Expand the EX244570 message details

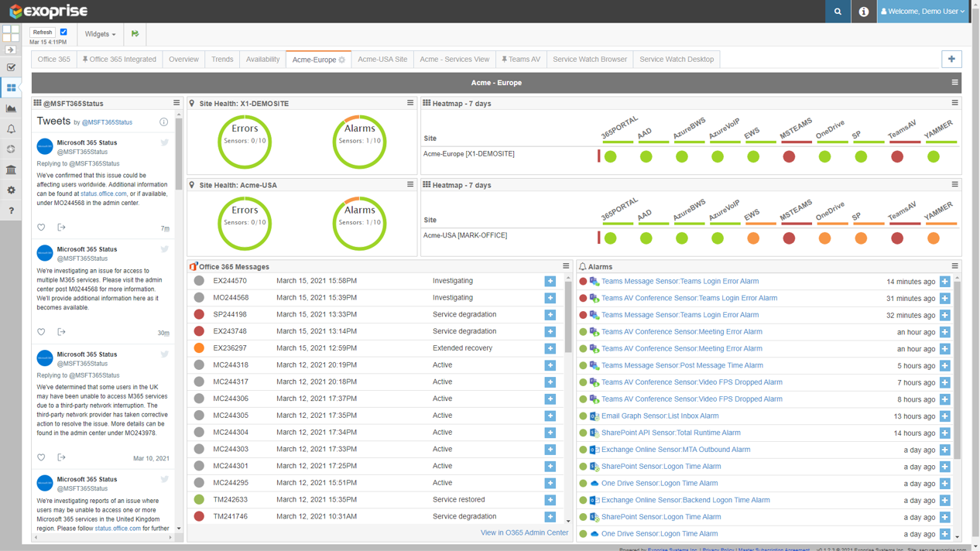(550, 281)
